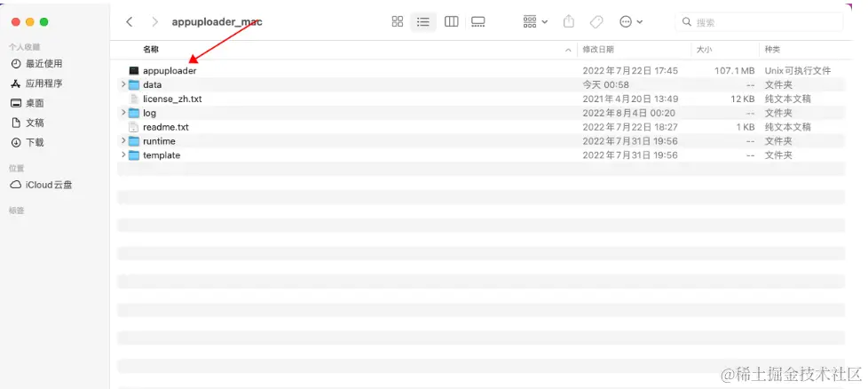Select the template folder name

pos(162,155)
